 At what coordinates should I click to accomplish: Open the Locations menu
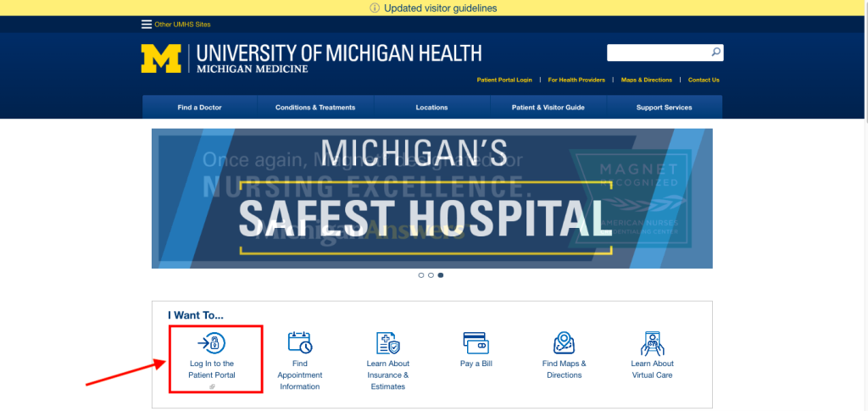[431, 108]
